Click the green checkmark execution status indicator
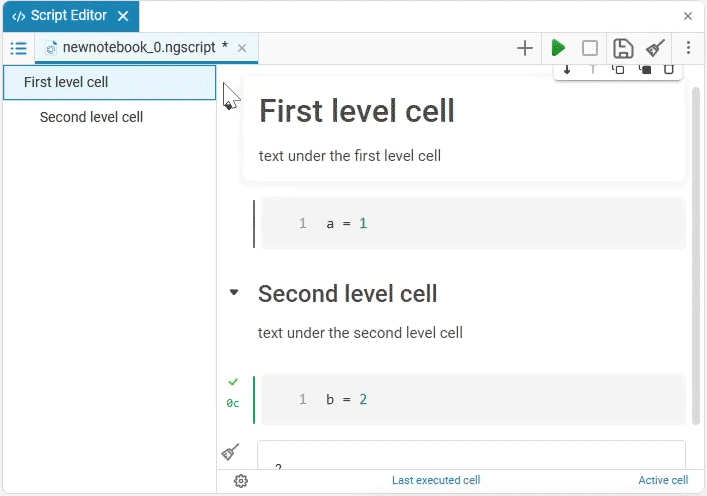Viewport: 707px width, 496px height. [x=233, y=382]
